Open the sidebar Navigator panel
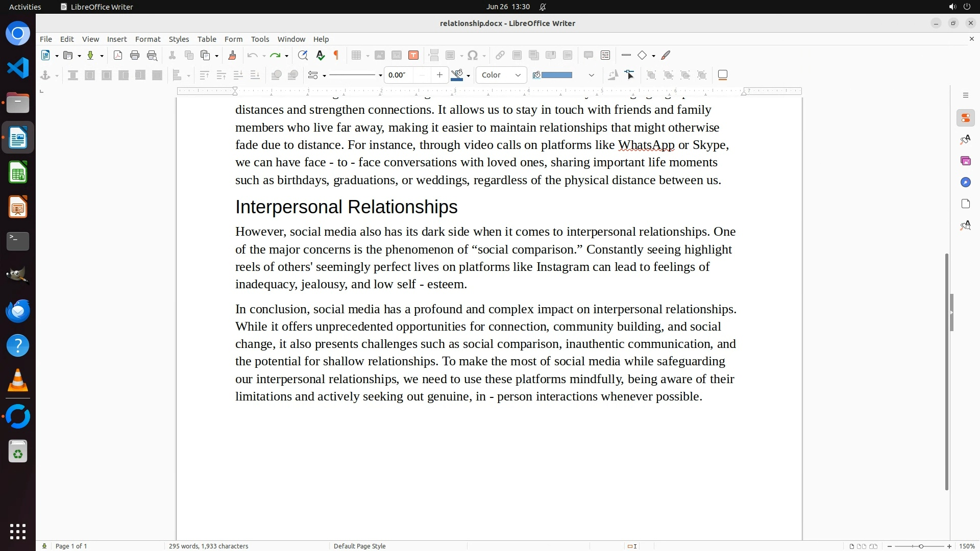This screenshot has width=980, height=551. 965,182
